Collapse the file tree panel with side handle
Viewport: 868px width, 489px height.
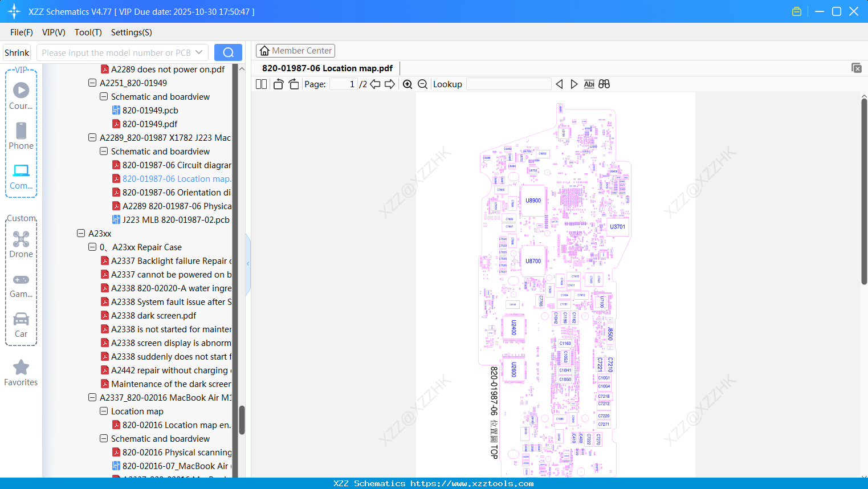click(248, 264)
